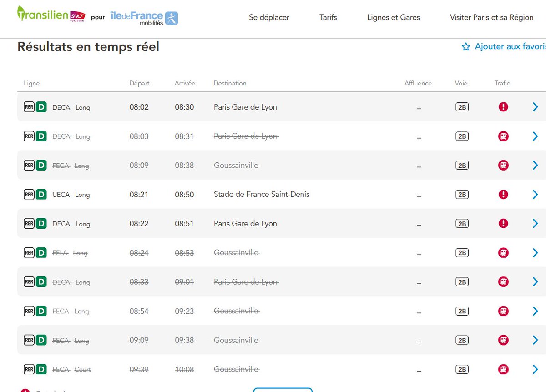Click the cancelled train icon for 09:39
This screenshot has width=546, height=392.
(x=503, y=369)
